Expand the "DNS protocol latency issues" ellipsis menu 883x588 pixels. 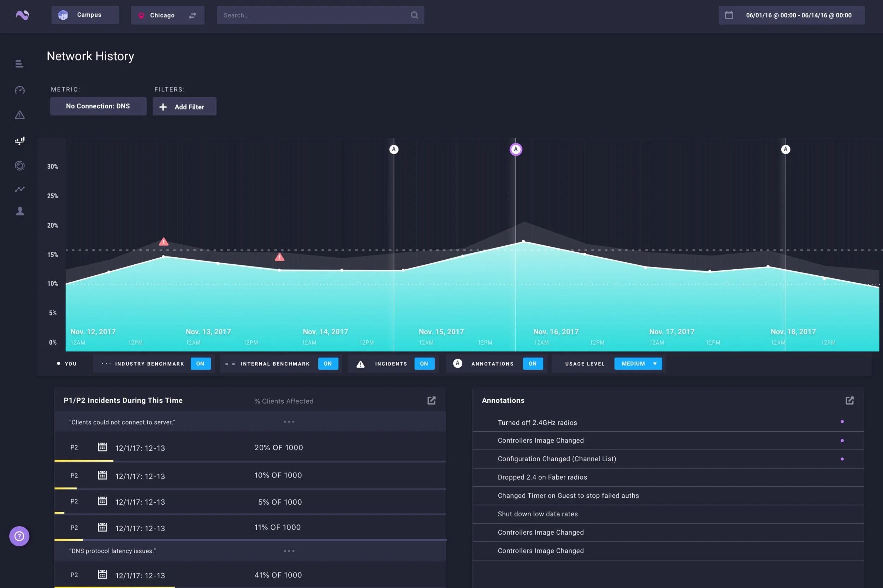[x=289, y=551]
